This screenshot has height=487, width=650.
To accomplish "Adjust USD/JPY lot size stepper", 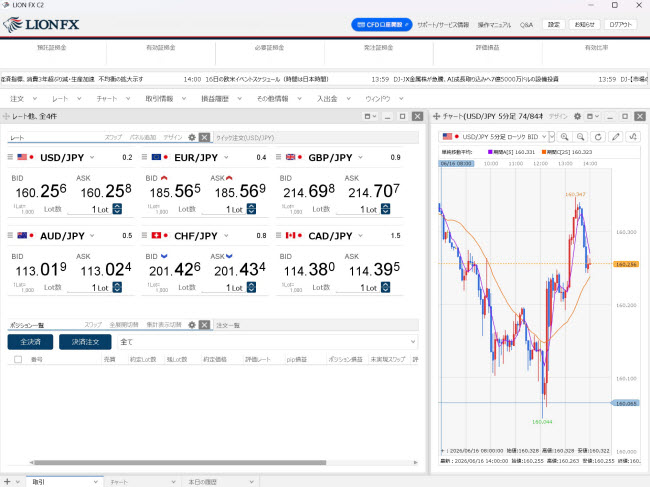I will [x=117, y=209].
